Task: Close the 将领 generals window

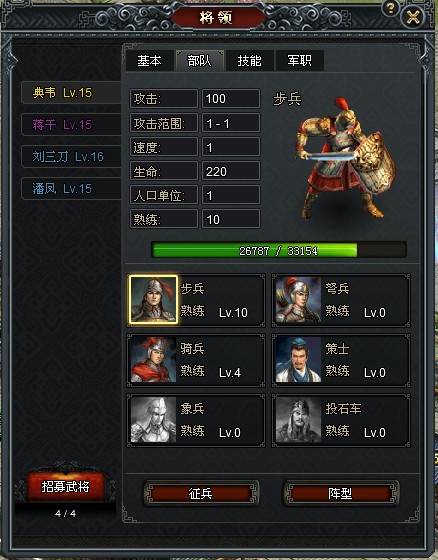Action: [413, 17]
